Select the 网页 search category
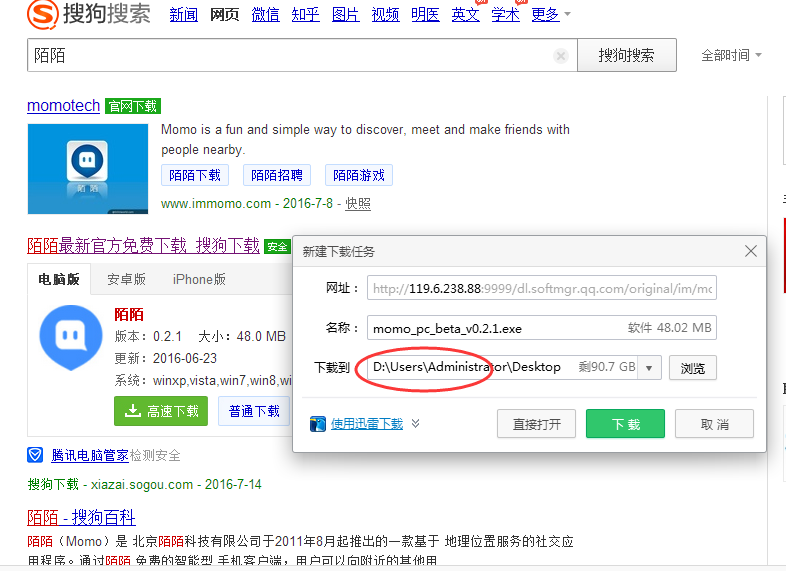The width and height of the screenshot is (786, 571). [x=225, y=15]
